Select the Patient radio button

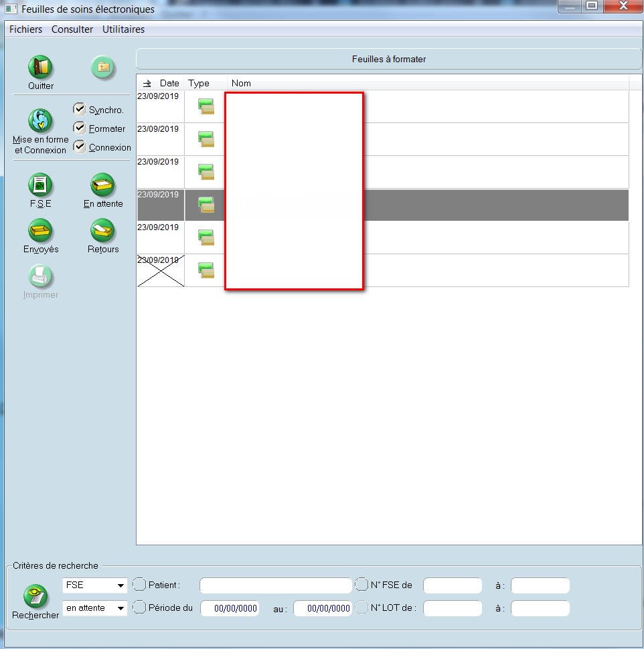(139, 585)
